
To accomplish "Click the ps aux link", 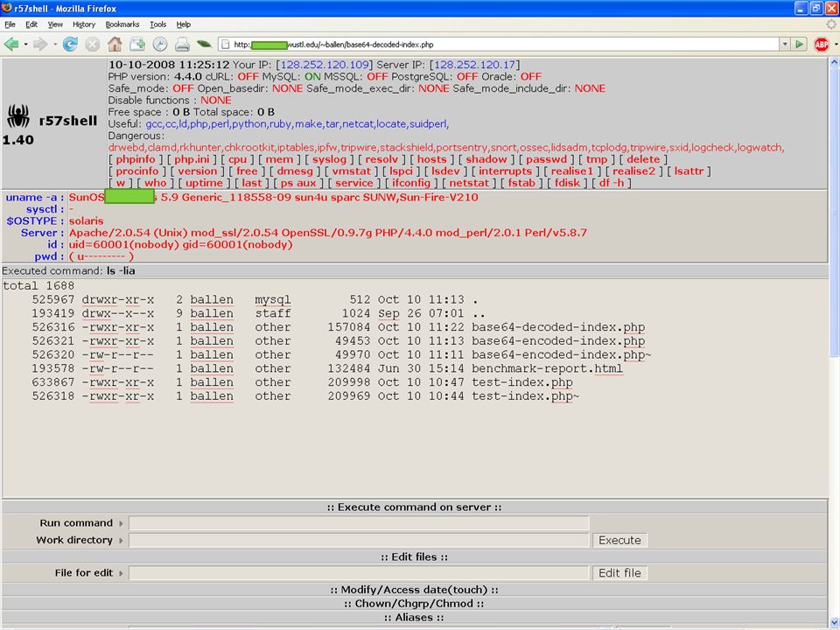I will coord(298,183).
